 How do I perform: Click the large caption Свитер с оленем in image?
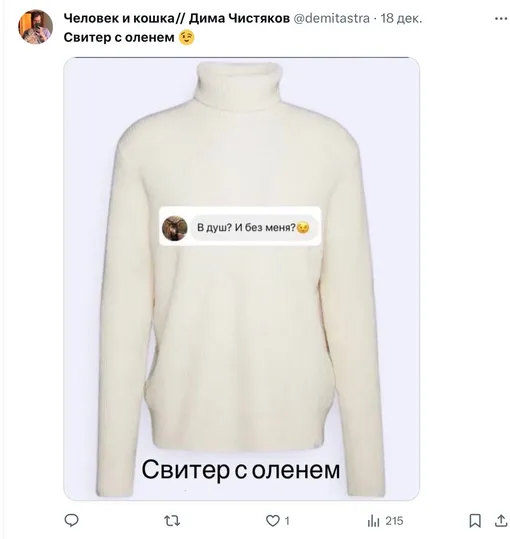(241, 470)
